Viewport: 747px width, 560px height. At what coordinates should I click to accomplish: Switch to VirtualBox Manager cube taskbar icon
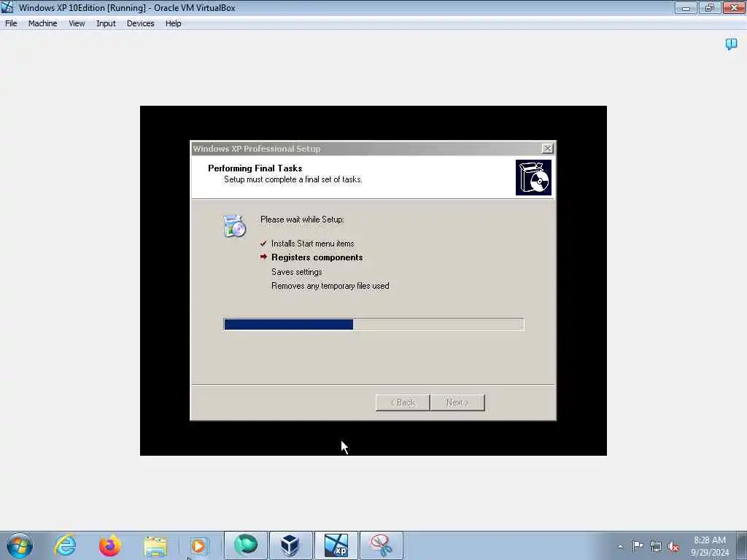click(290, 545)
